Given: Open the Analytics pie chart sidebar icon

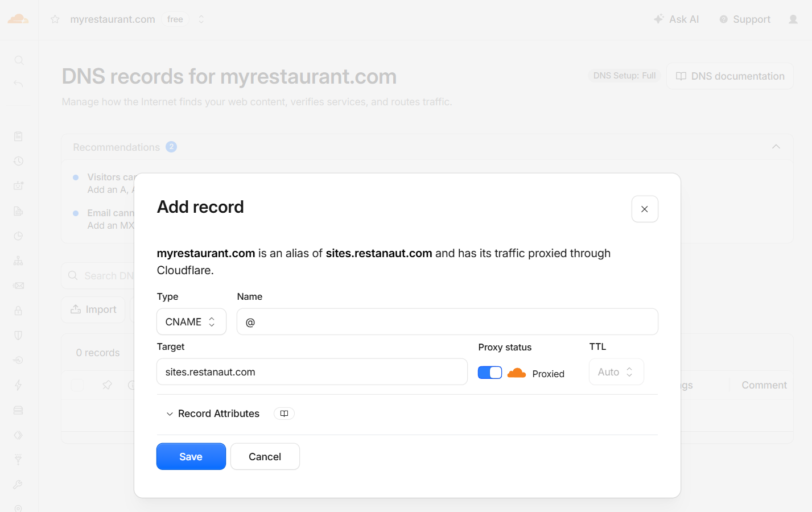Looking at the screenshot, I should pyautogui.click(x=18, y=236).
